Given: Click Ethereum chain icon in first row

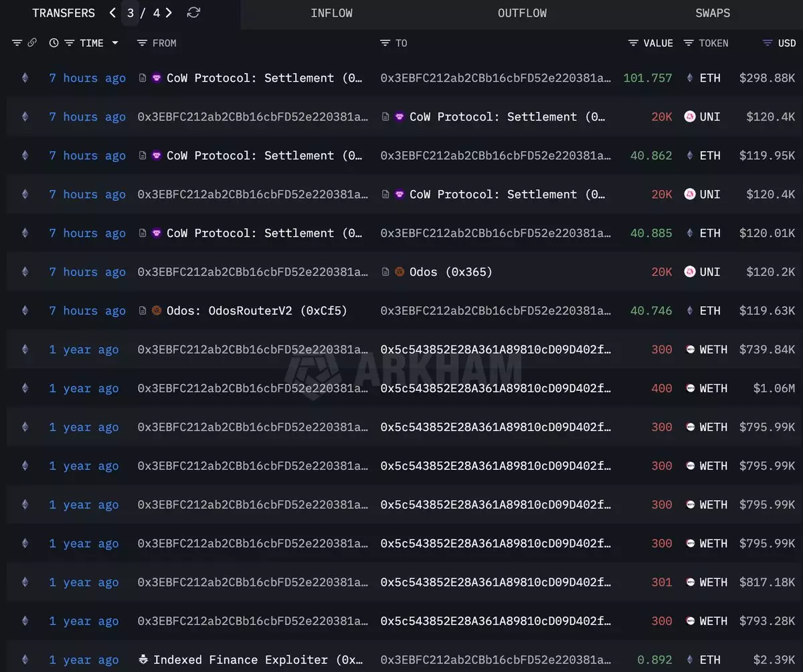Looking at the screenshot, I should (x=25, y=78).
